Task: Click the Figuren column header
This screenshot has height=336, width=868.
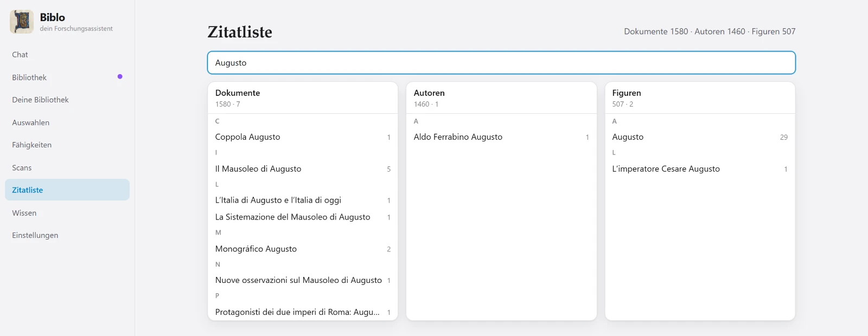Action: click(627, 93)
